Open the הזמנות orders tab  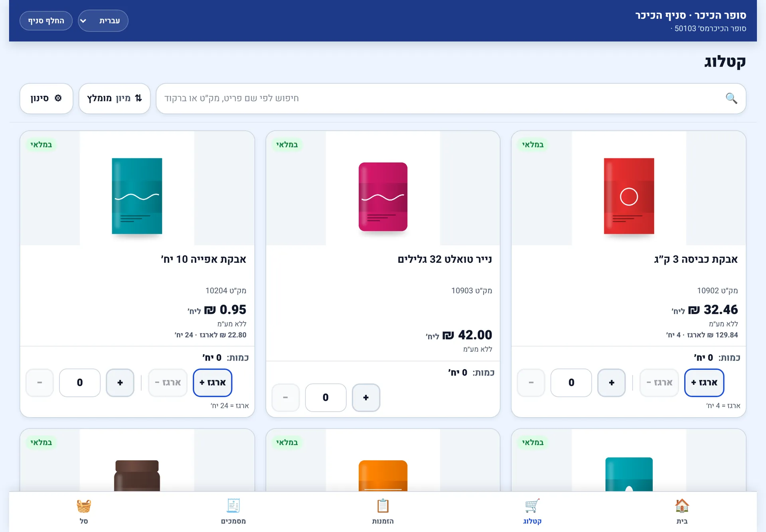tap(383, 512)
